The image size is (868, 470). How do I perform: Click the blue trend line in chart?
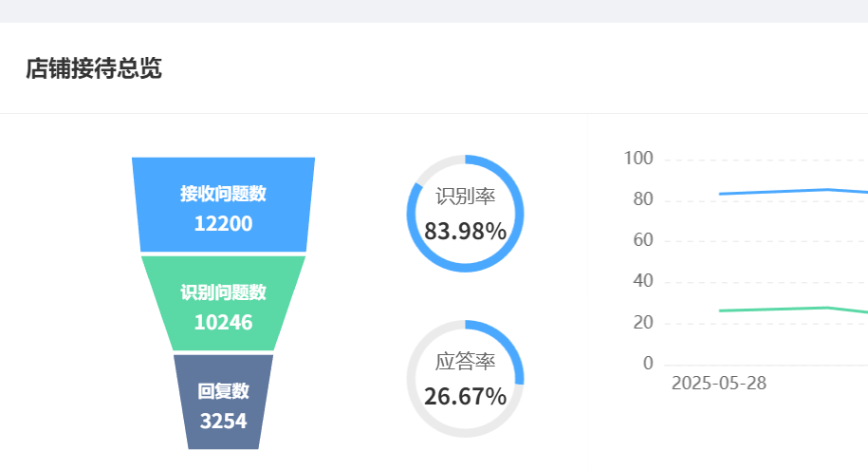793,191
